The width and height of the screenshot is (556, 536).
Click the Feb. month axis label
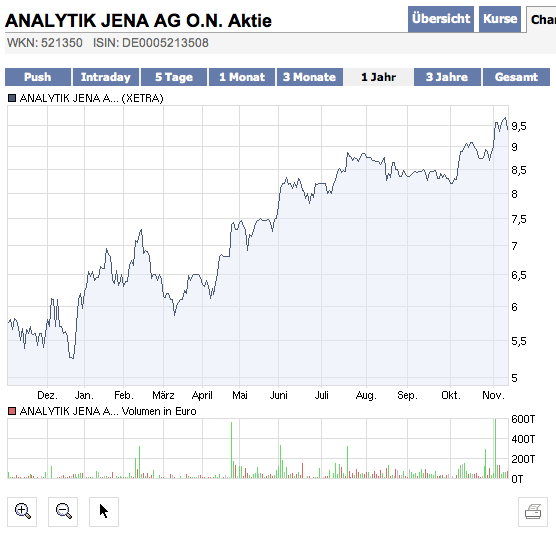point(124,395)
